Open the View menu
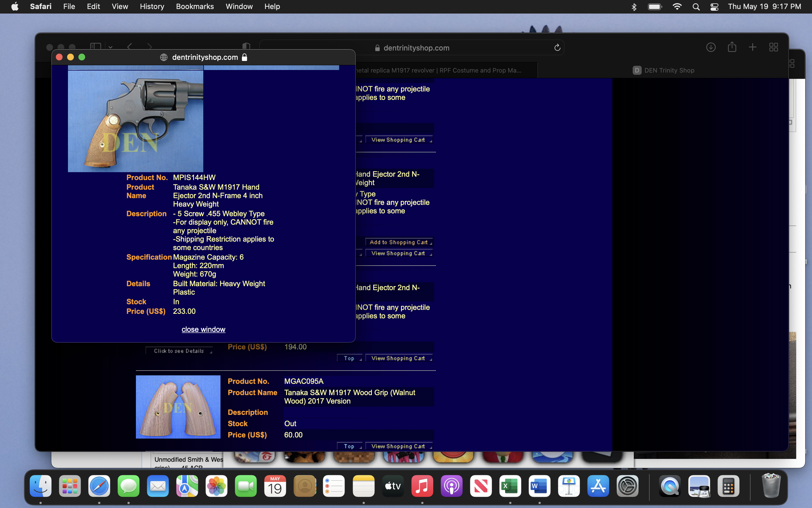812x508 pixels. tap(120, 6)
